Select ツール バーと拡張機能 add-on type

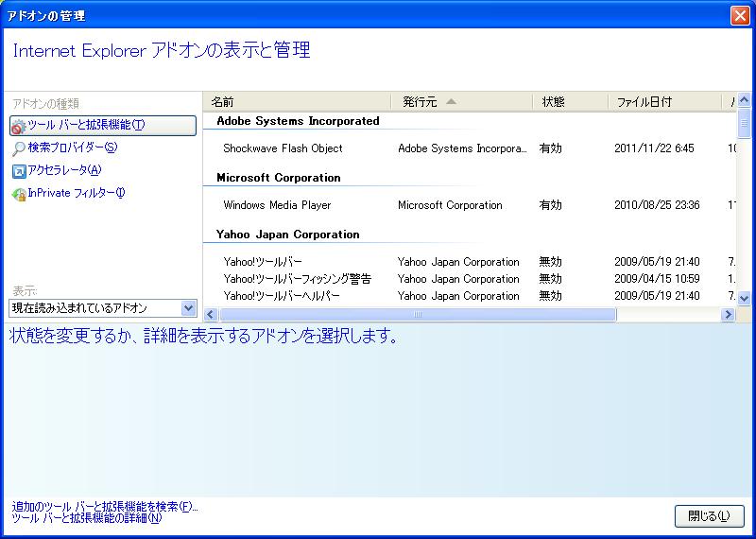point(103,126)
